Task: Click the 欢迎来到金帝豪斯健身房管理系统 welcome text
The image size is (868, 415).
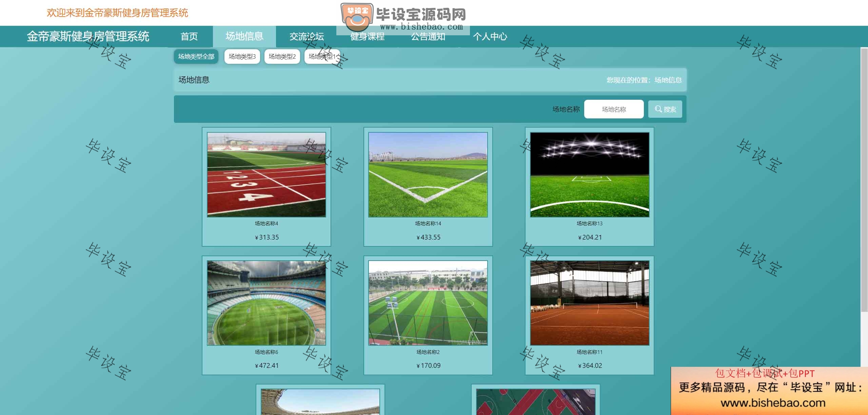Action: click(117, 13)
